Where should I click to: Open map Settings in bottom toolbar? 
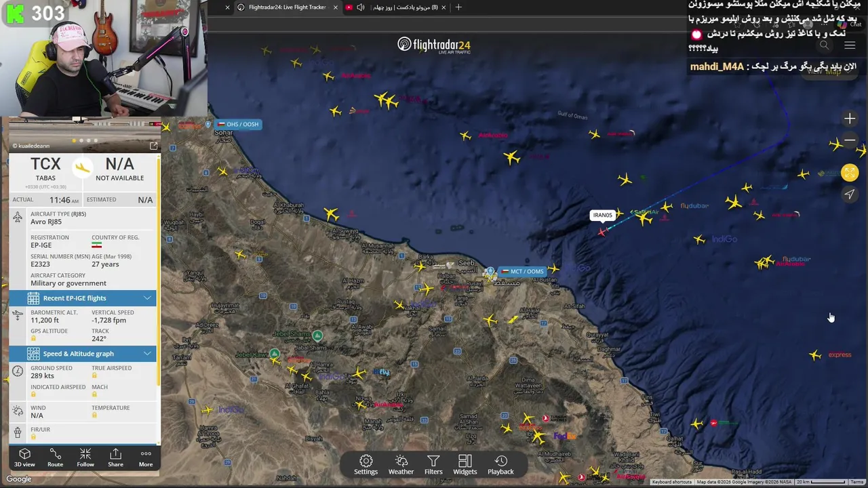coord(366,465)
